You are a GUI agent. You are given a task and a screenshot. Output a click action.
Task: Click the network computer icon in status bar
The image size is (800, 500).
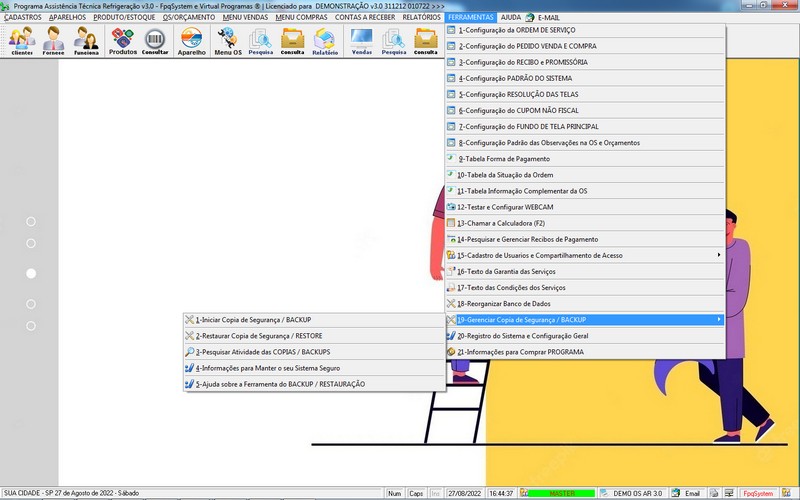tap(729, 493)
